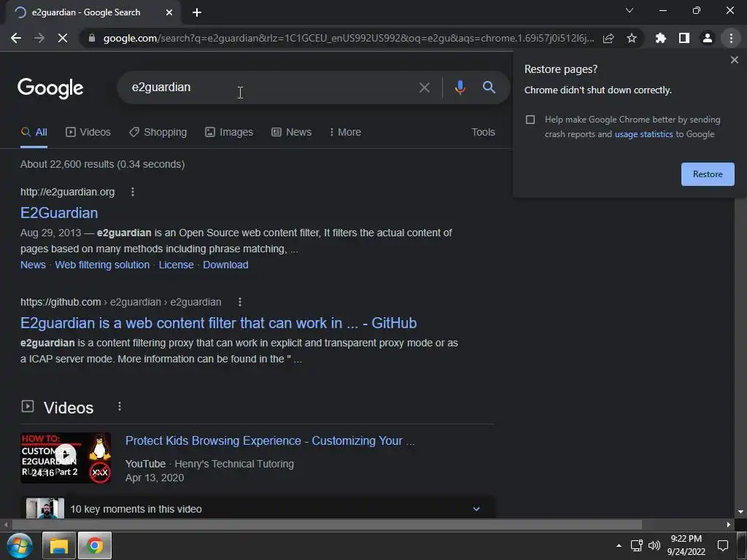Open the view site information lock icon
The width and height of the screenshot is (747, 560).
91,38
